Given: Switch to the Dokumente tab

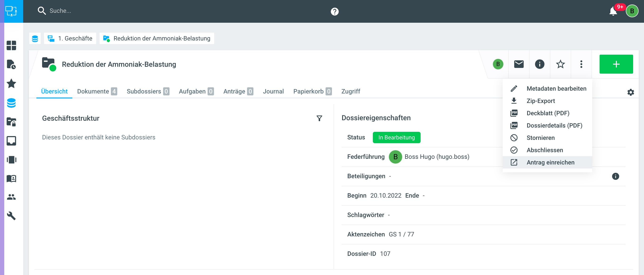Looking at the screenshot, I should 97,91.
